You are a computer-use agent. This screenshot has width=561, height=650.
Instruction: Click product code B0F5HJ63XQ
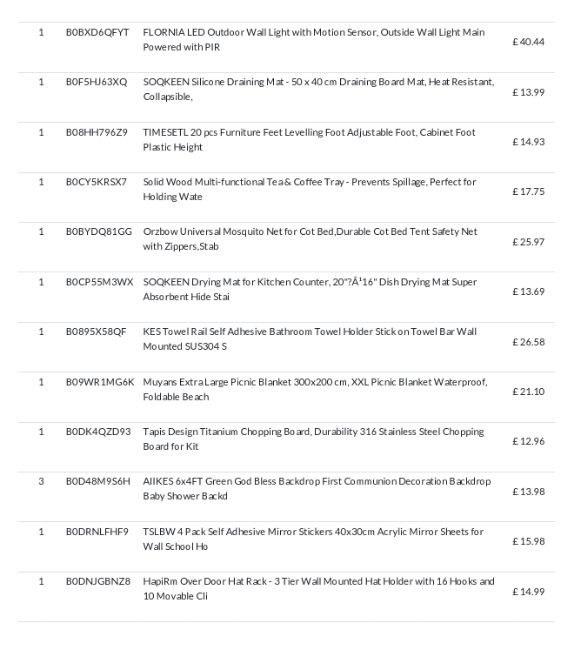pyautogui.click(x=97, y=82)
